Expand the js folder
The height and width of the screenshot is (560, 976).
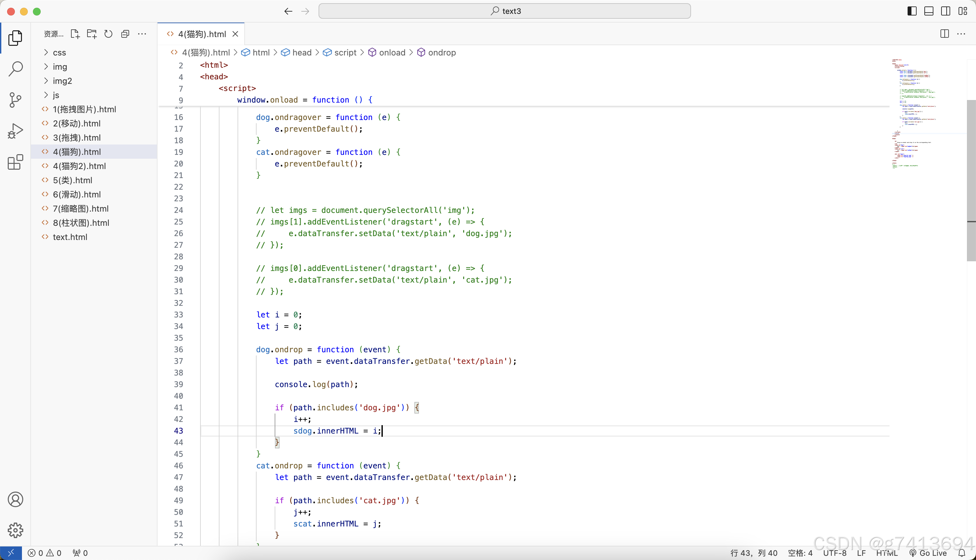tap(56, 95)
